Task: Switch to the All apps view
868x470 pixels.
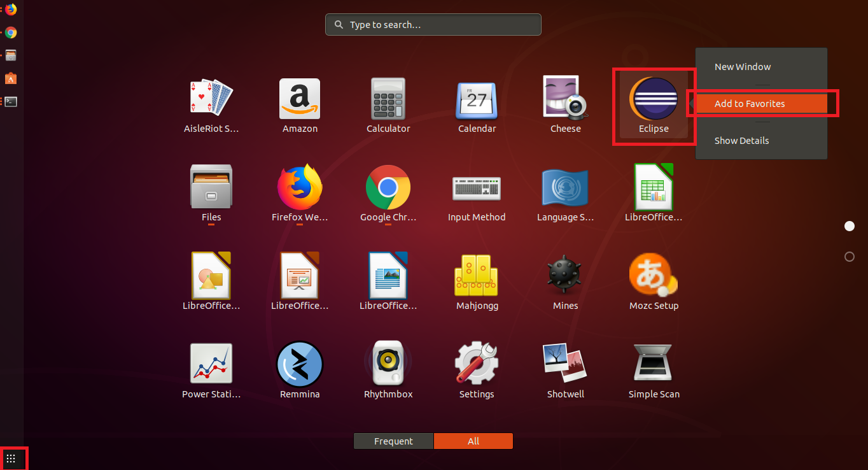Action: tap(473, 441)
